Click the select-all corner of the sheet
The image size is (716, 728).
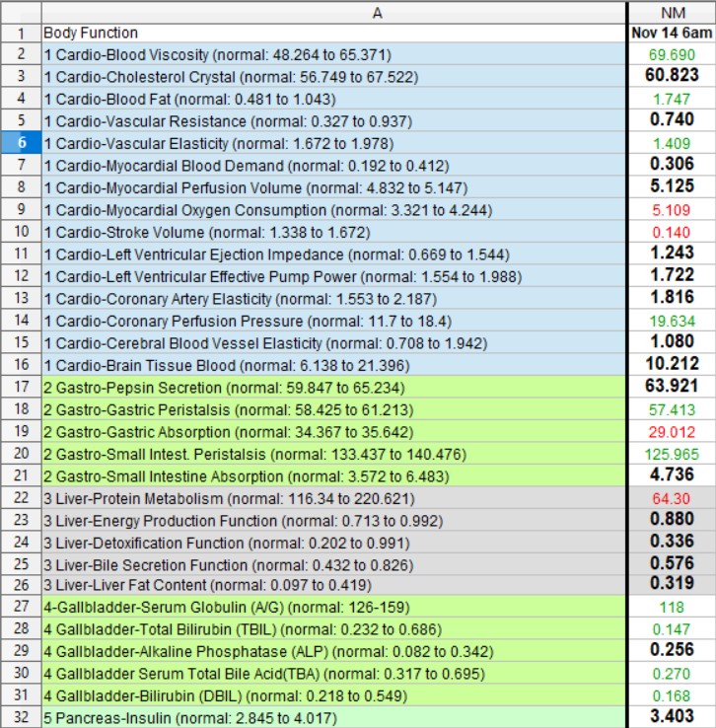[20, 12]
